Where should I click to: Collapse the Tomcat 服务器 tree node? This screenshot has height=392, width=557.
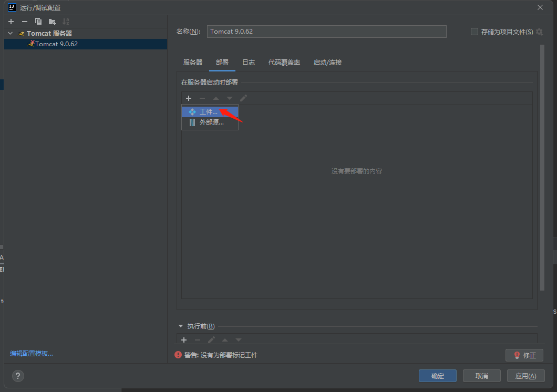pos(11,34)
